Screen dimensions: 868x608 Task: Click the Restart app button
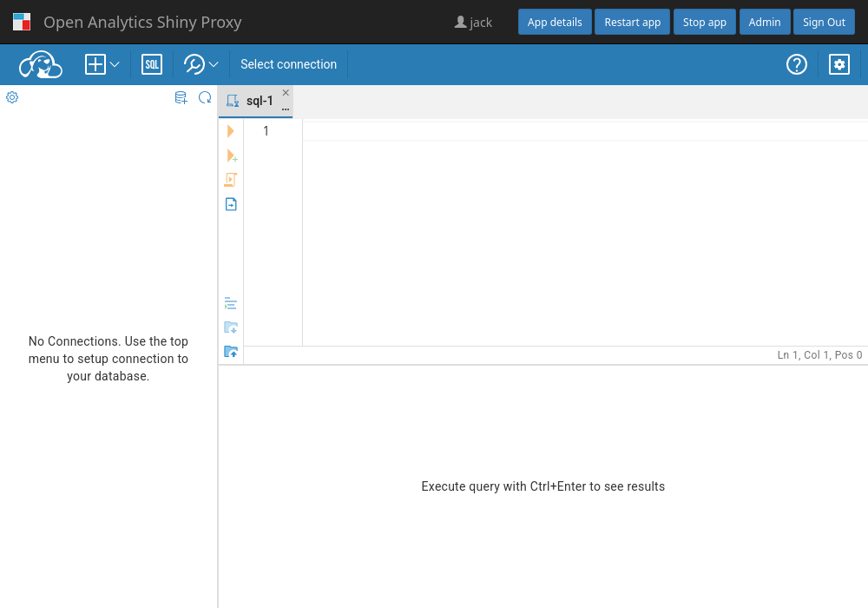point(632,23)
